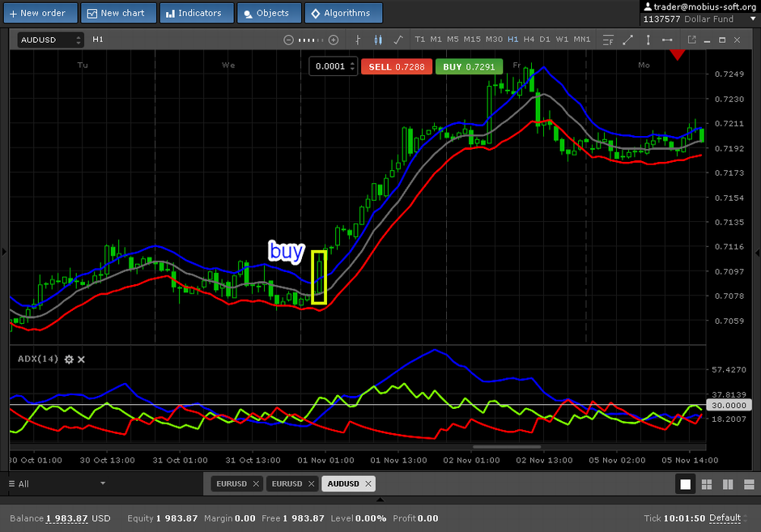761x532 pixels.
Task: Click the red triangle marker above the chart
Action: [x=678, y=55]
